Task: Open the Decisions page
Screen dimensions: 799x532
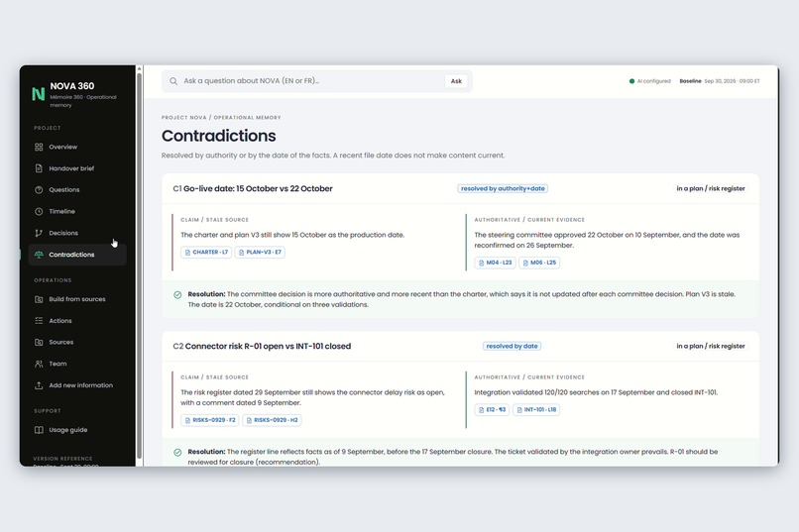Action: tap(77, 233)
